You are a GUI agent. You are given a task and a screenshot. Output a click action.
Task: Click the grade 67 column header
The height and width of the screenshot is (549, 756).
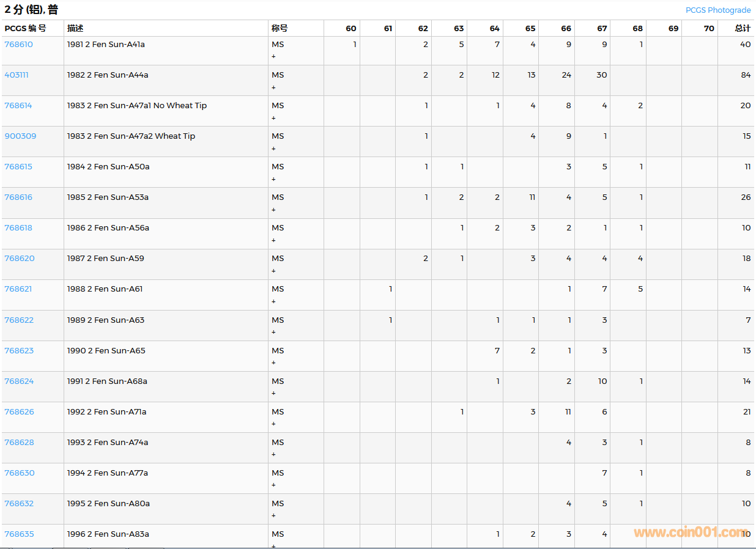pos(602,28)
